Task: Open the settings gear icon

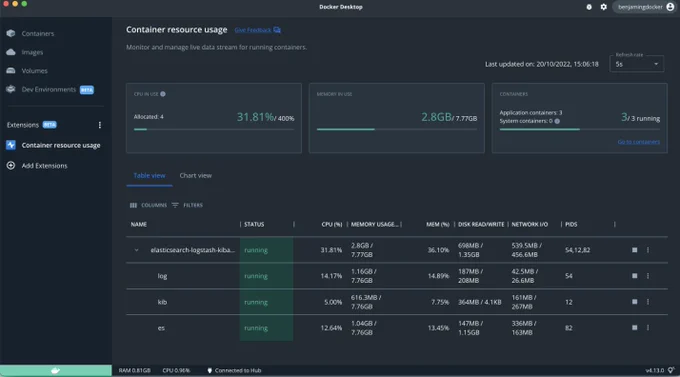Action: [604, 7]
